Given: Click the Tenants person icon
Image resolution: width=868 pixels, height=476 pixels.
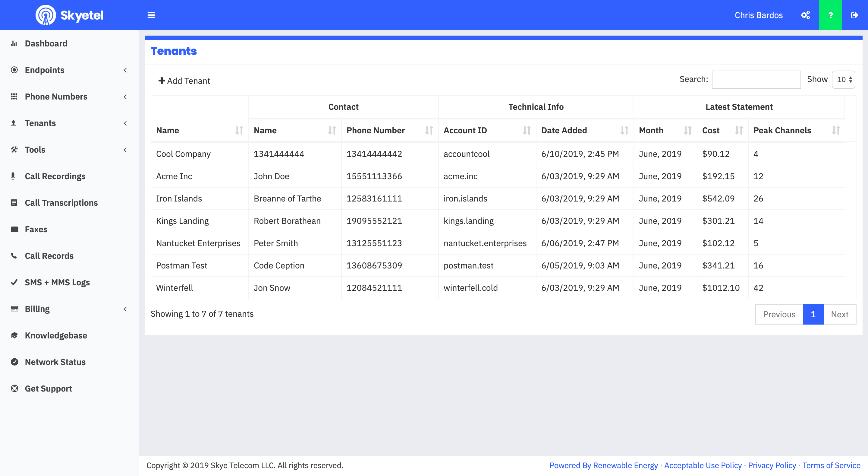Looking at the screenshot, I should pos(14,123).
